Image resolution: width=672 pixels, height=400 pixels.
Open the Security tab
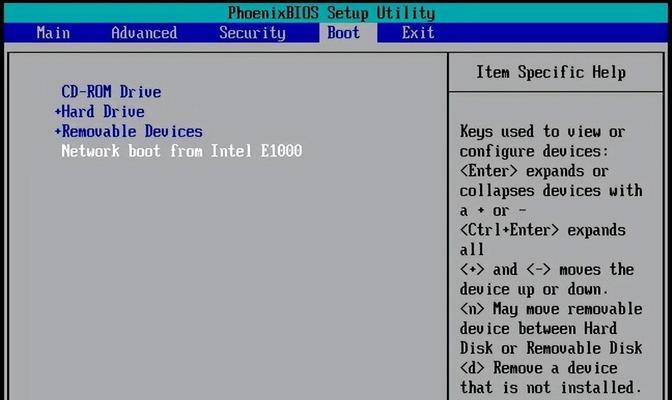click(252, 33)
